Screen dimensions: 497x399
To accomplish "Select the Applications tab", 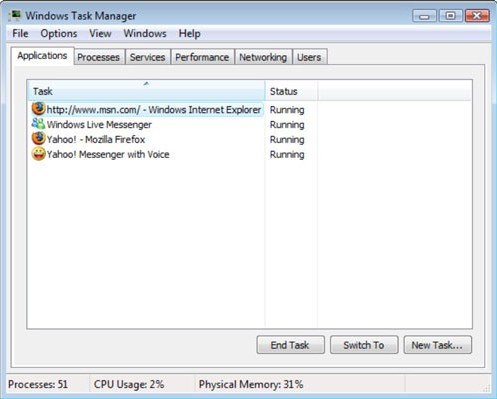I will click(x=42, y=56).
